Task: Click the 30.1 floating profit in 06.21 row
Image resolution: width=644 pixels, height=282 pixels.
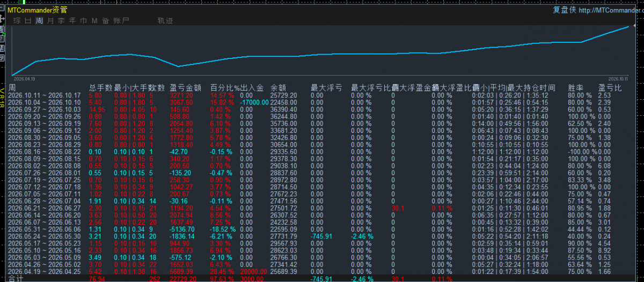Action: pyautogui.click(x=398, y=208)
